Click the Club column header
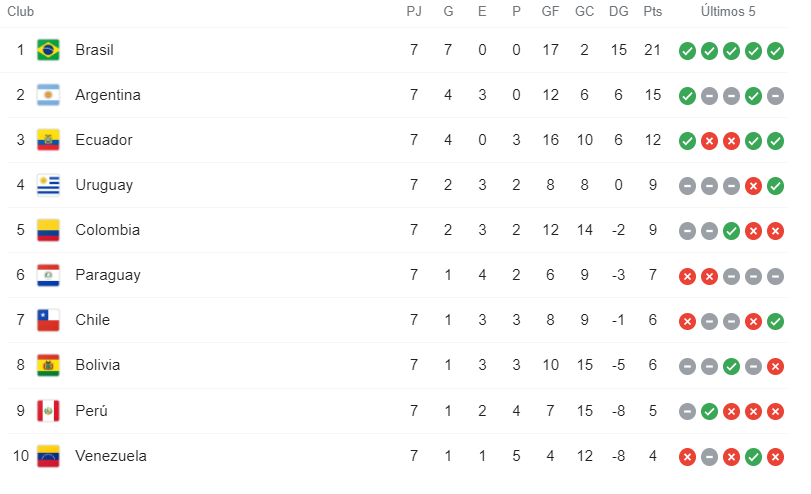 (21, 12)
